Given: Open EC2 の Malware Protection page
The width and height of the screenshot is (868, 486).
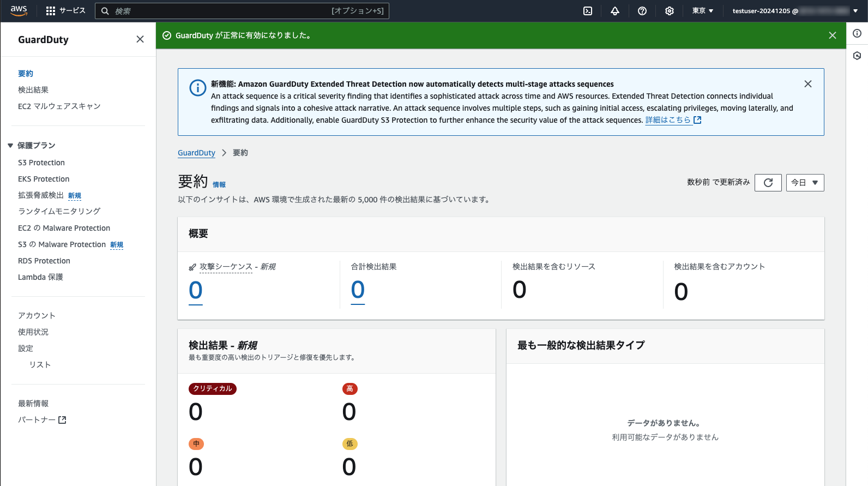Looking at the screenshot, I should point(64,228).
